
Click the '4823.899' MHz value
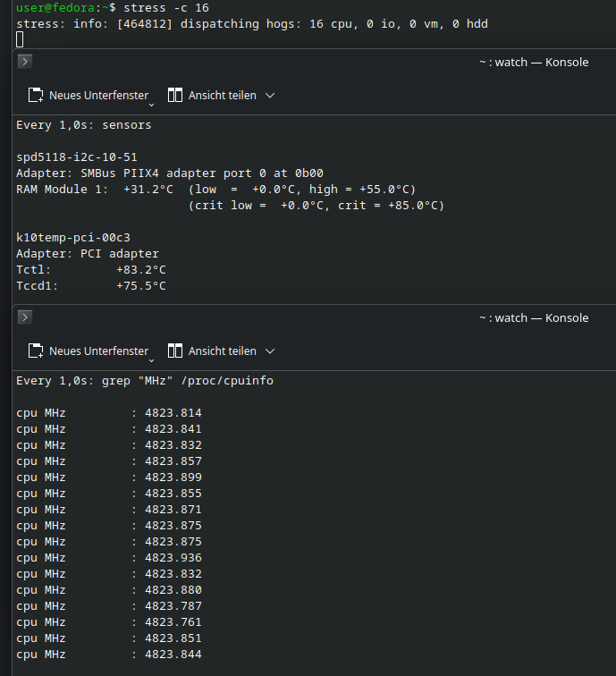coord(173,477)
